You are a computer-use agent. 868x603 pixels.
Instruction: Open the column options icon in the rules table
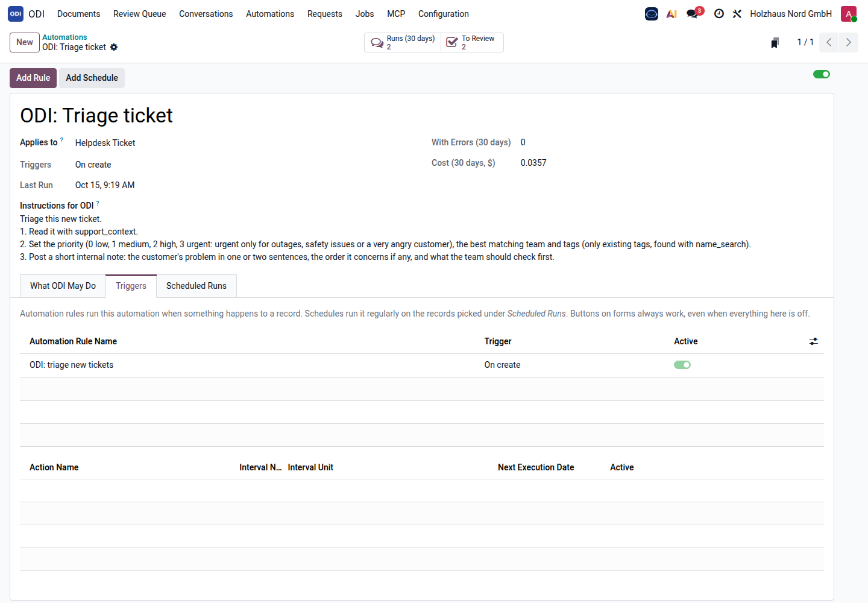[814, 341]
